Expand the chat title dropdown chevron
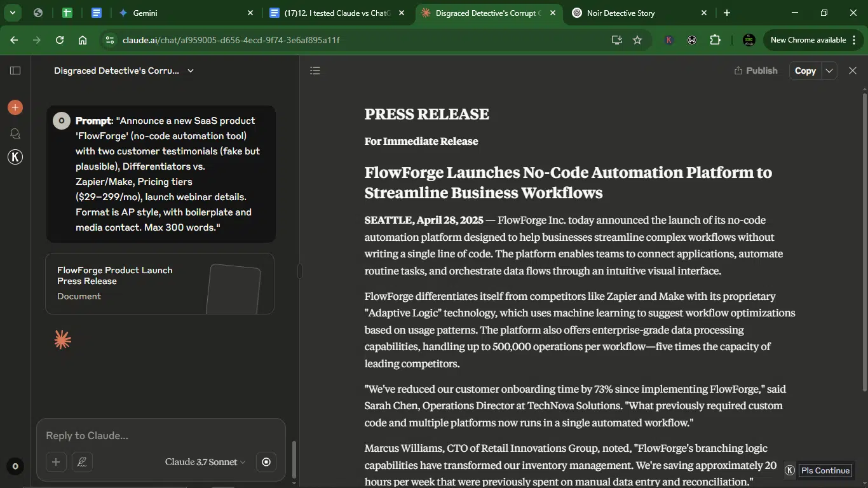 [190, 71]
